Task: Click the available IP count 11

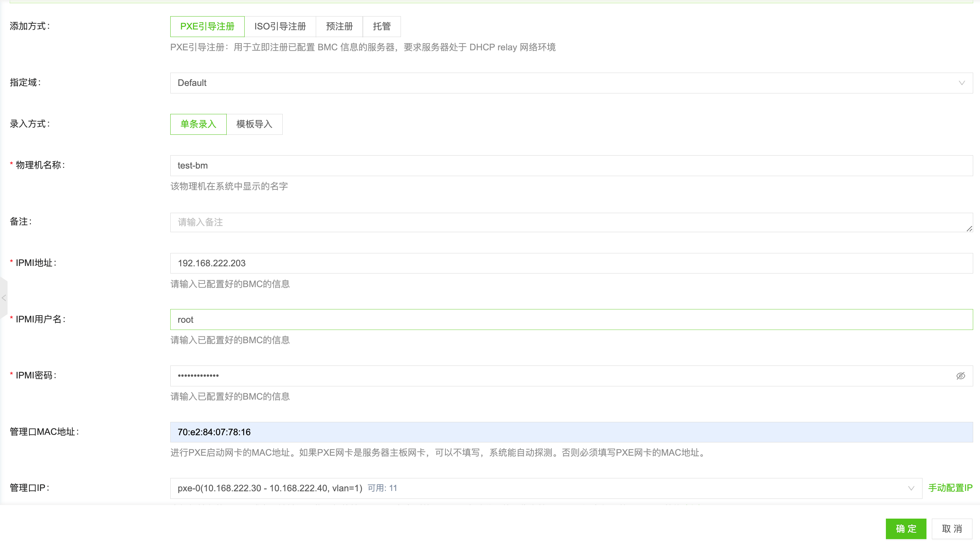Action: pos(394,488)
